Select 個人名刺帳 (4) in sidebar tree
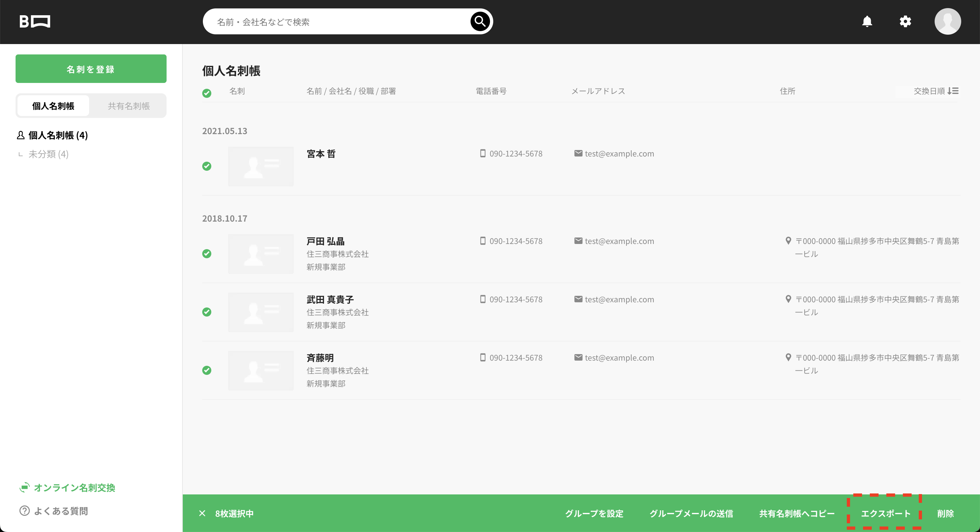This screenshot has height=532, width=980. point(58,135)
